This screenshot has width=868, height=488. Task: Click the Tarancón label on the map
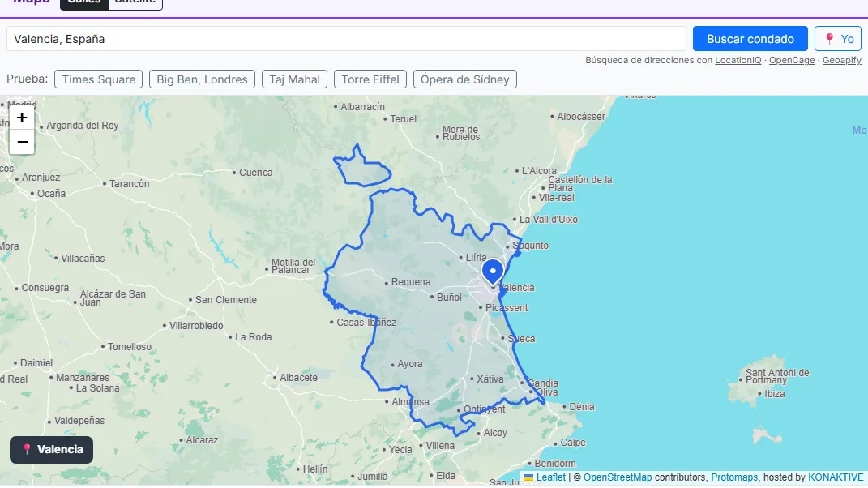click(x=129, y=184)
